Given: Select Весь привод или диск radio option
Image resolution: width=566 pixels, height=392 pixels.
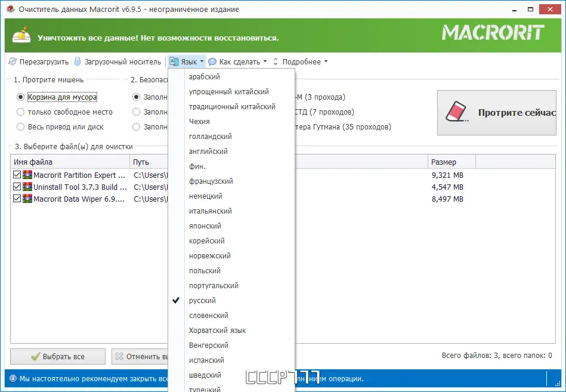Looking at the screenshot, I should [20, 126].
